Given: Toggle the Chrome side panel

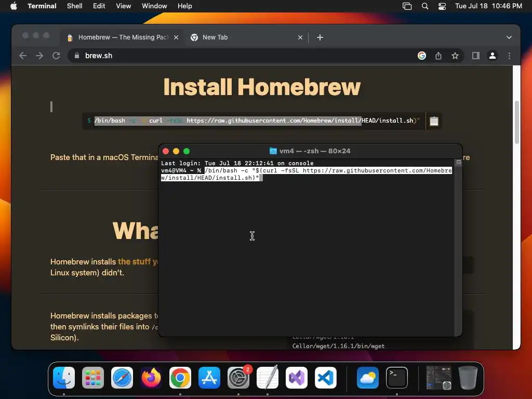Looking at the screenshot, I should 476,56.
